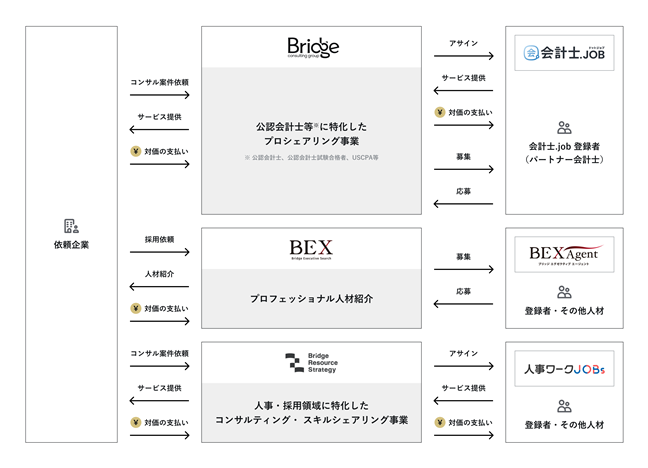The width and height of the screenshot is (648, 468).
Task: Click the プロフェッショナル人材紹介 text
Action: (311, 298)
